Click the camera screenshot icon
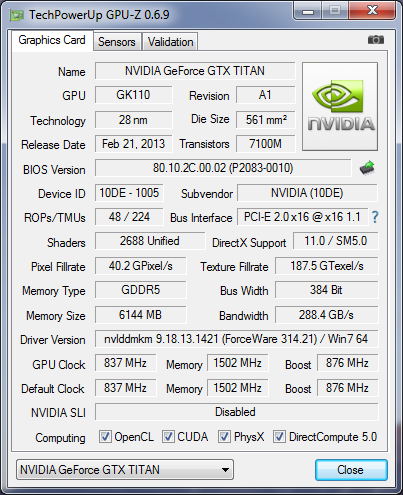 pos(376,40)
